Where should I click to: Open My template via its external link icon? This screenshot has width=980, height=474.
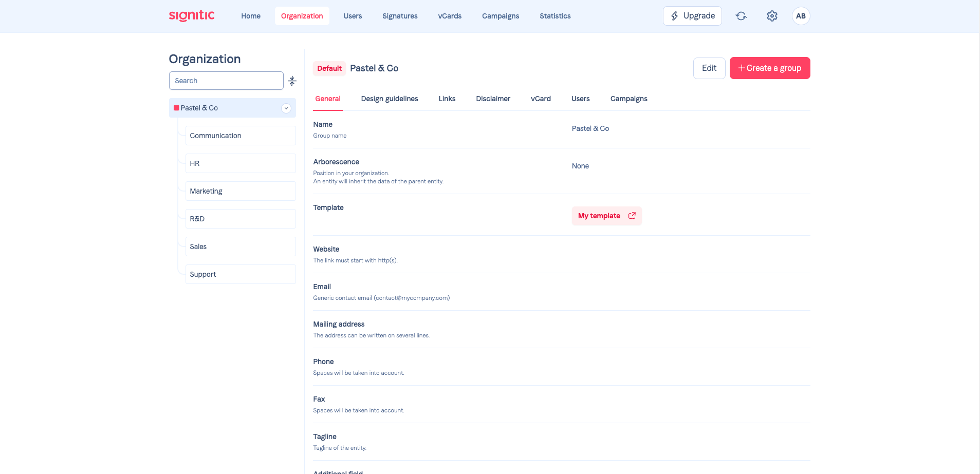pyautogui.click(x=632, y=216)
